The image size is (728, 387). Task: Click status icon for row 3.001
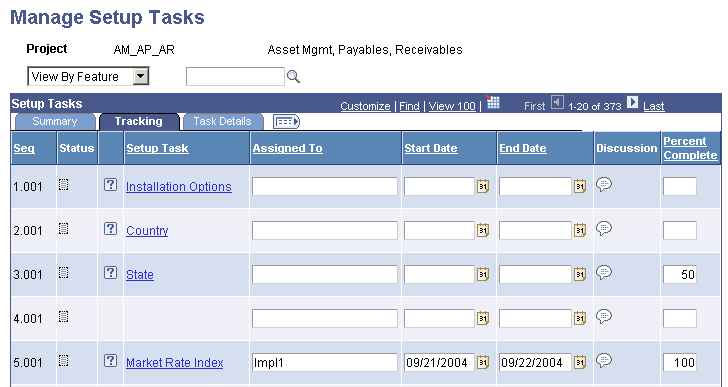(64, 273)
